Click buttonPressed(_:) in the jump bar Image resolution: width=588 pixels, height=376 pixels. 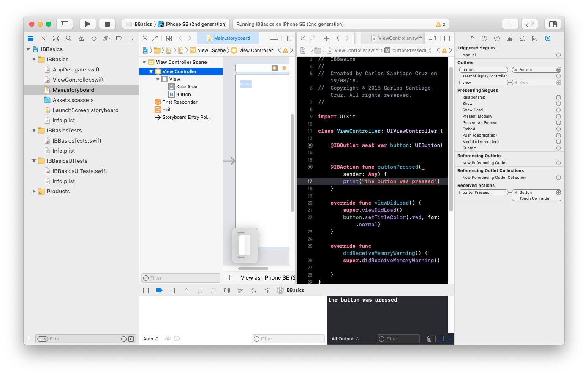pyautogui.click(x=408, y=50)
